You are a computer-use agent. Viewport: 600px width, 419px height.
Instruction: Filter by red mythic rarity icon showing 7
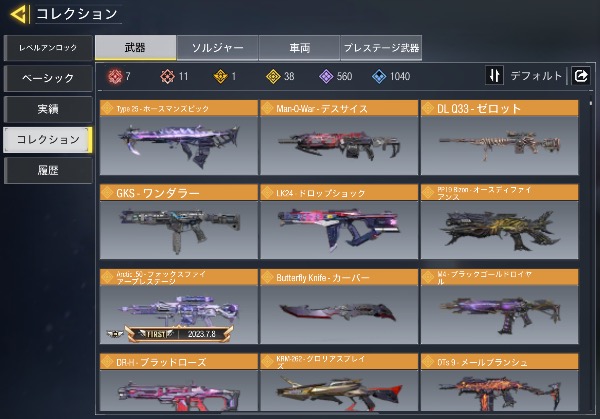click(115, 77)
